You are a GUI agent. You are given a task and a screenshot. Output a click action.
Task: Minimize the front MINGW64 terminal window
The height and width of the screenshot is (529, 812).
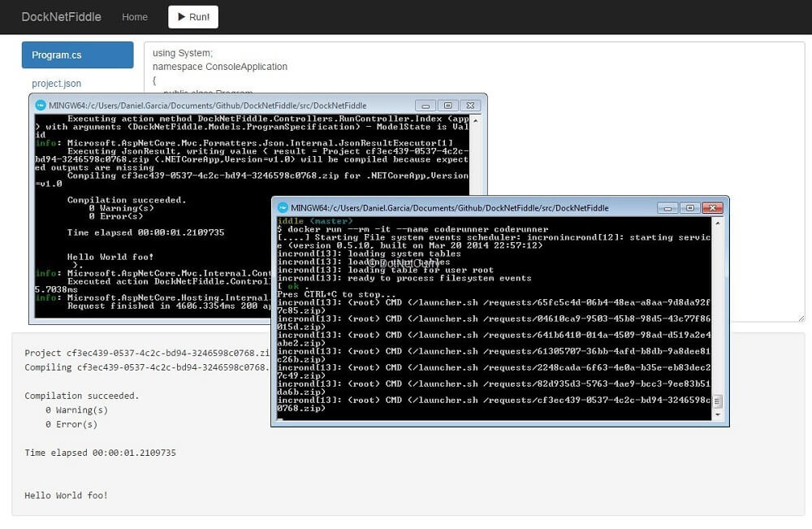pos(667,208)
